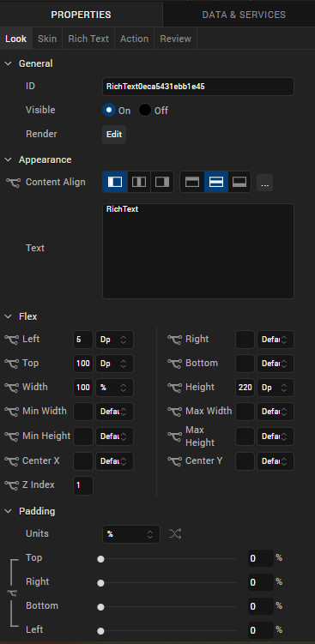Select left horizontal content align icon
Screen dimensions: 315x644
point(115,182)
